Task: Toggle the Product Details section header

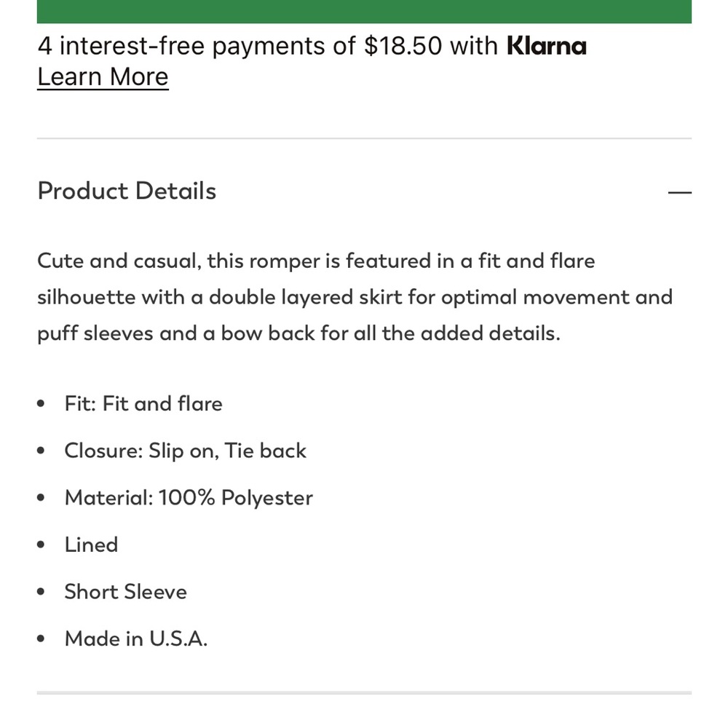Action: [x=364, y=191]
